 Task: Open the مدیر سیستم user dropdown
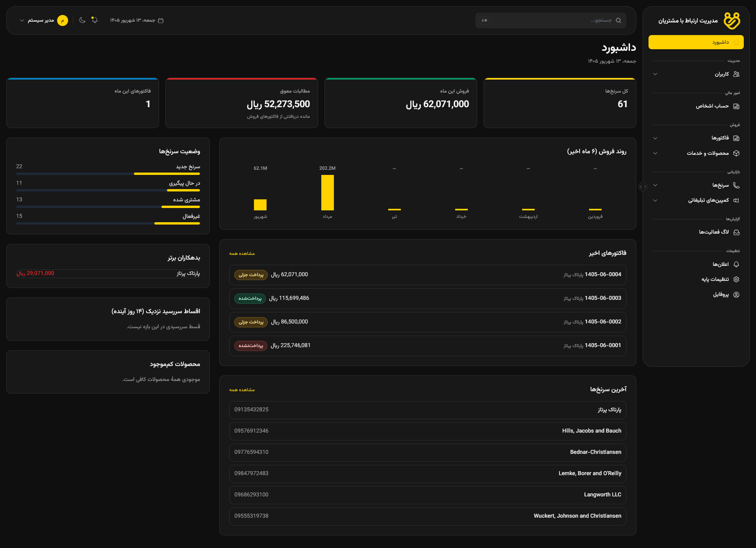pos(44,20)
